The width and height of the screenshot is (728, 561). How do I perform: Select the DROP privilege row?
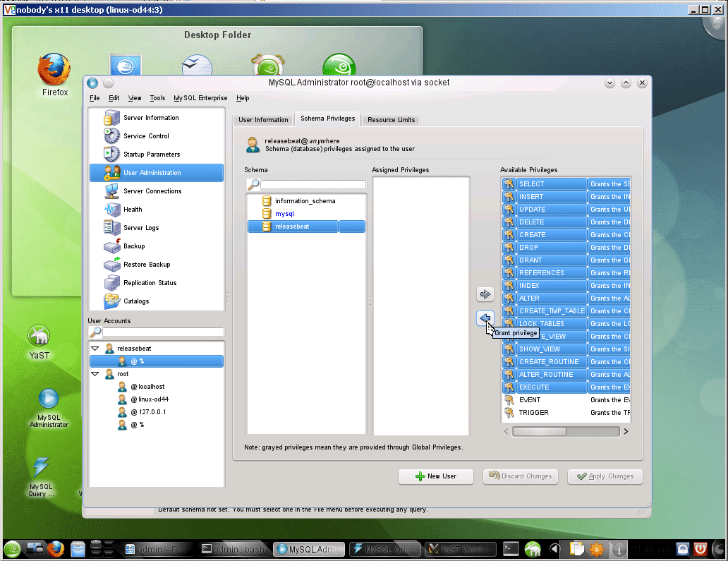coord(566,248)
